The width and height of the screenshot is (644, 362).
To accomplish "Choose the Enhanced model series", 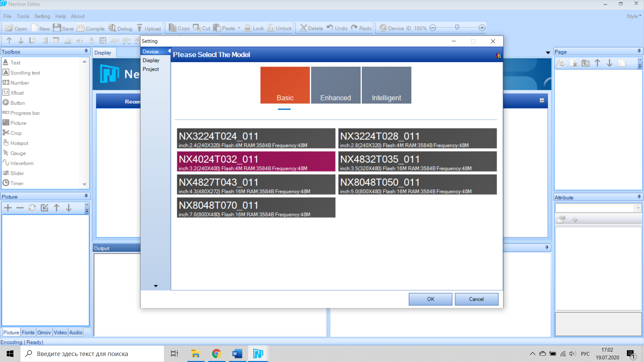I will coord(335,85).
